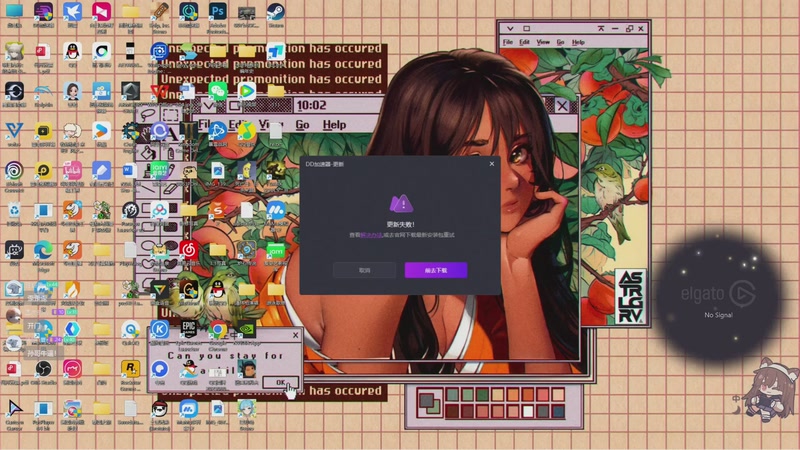Open the QQ Music desktop icon

click(247, 131)
